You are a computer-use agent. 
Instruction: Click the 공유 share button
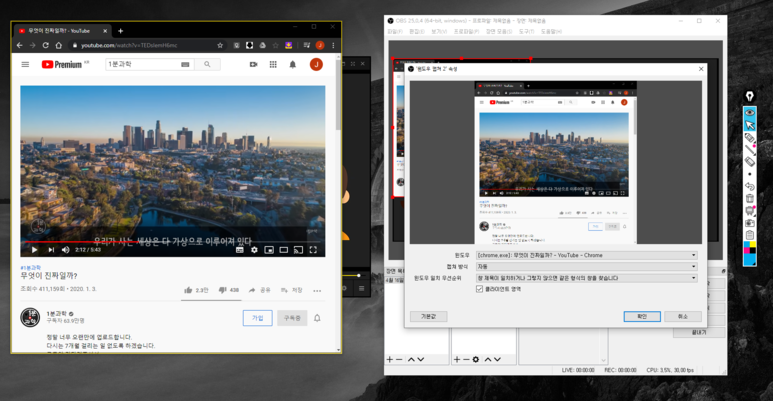coord(259,290)
